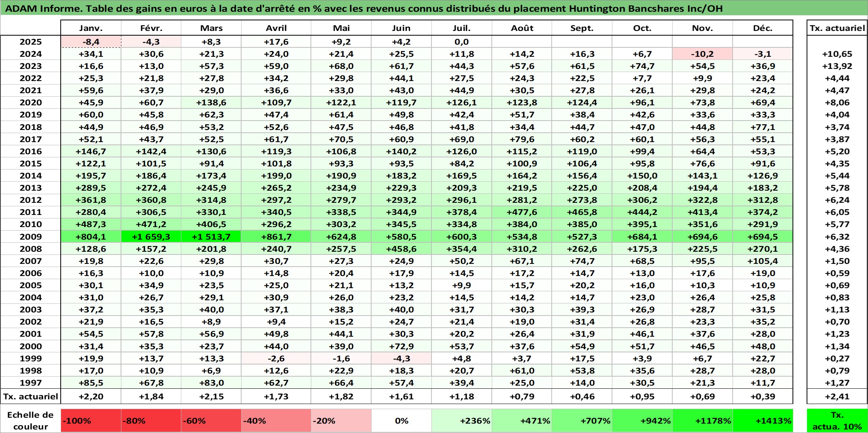Select the overall actuarial rate +2,41
This screenshot has width=868, height=433.
point(837,397)
